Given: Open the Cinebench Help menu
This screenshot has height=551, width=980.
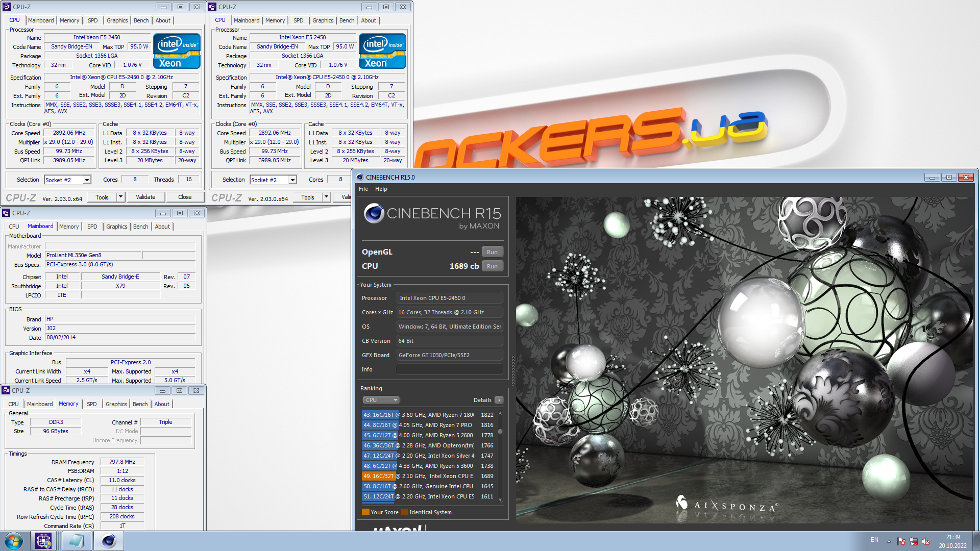Looking at the screenshot, I should click(x=381, y=189).
